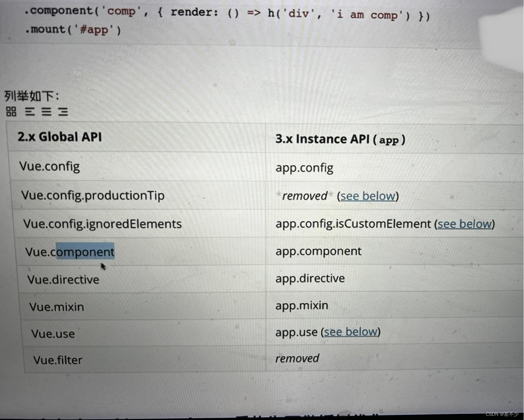Click the table grid layout icon
The height and width of the screenshot is (420, 524).
point(11,112)
